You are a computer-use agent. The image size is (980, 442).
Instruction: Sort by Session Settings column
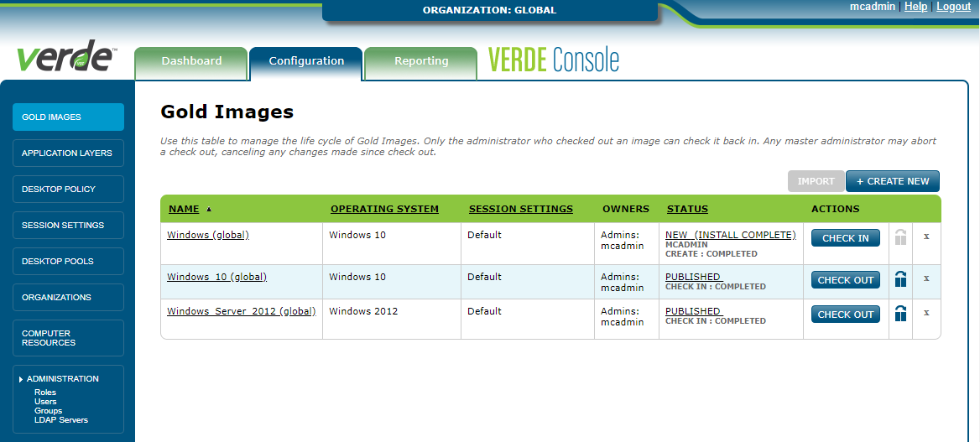point(520,209)
